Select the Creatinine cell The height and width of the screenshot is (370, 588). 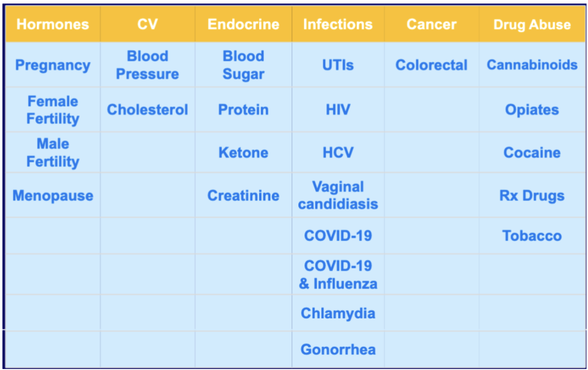point(243,196)
